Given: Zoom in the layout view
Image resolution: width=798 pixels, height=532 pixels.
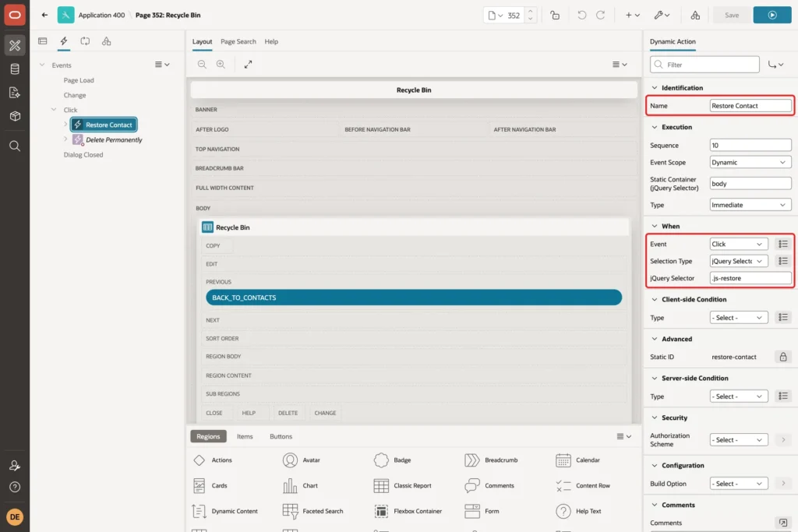Looking at the screenshot, I should coord(221,64).
